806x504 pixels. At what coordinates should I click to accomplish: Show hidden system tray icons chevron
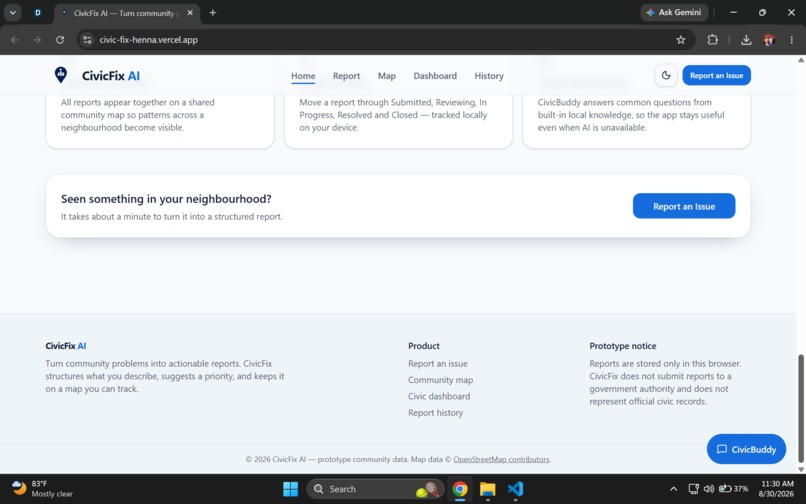[673, 489]
